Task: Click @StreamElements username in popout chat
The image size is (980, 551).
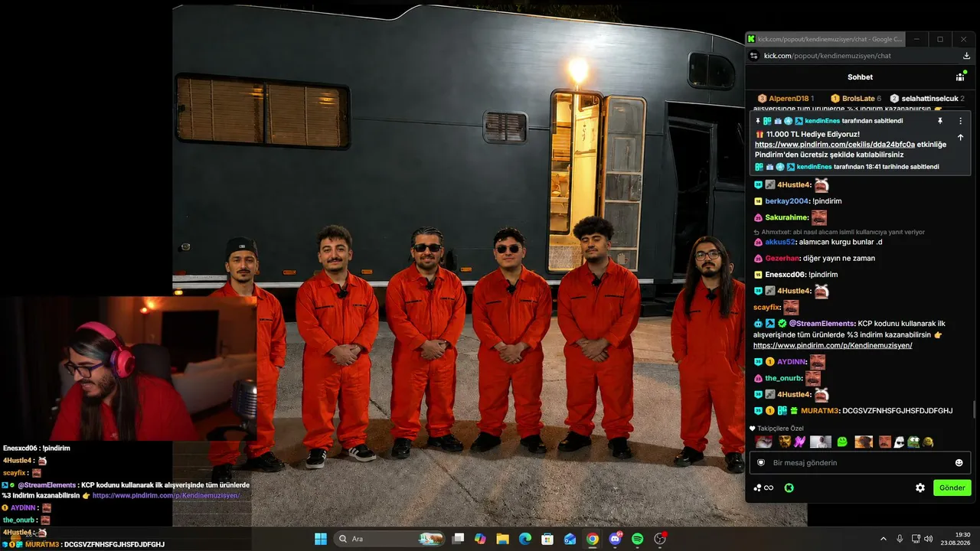Action: tap(822, 324)
